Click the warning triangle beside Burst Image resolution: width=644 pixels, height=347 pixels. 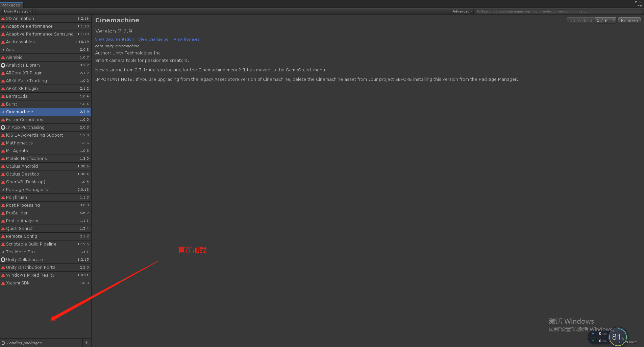point(3,104)
